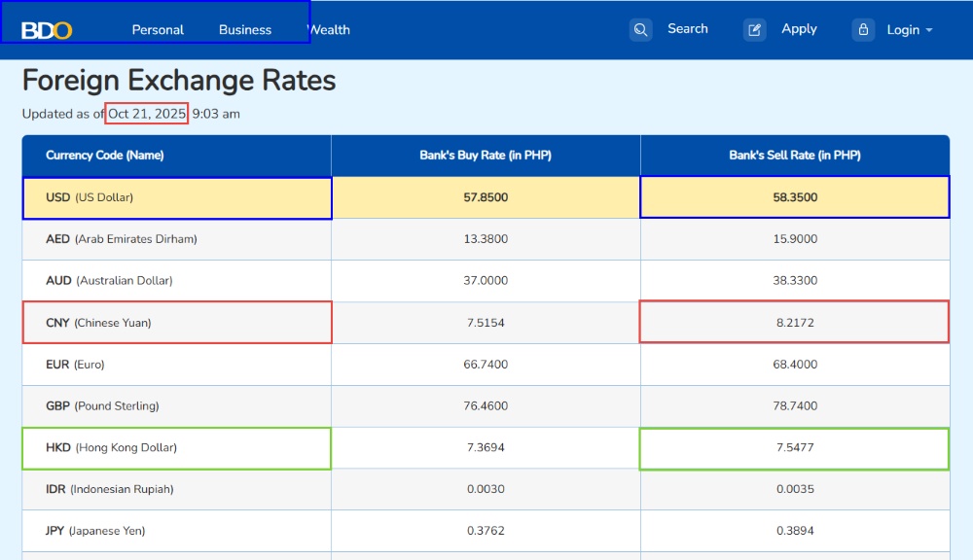Expand the Login dropdown arrow
This screenshot has height=560, width=973.
pyautogui.click(x=929, y=30)
